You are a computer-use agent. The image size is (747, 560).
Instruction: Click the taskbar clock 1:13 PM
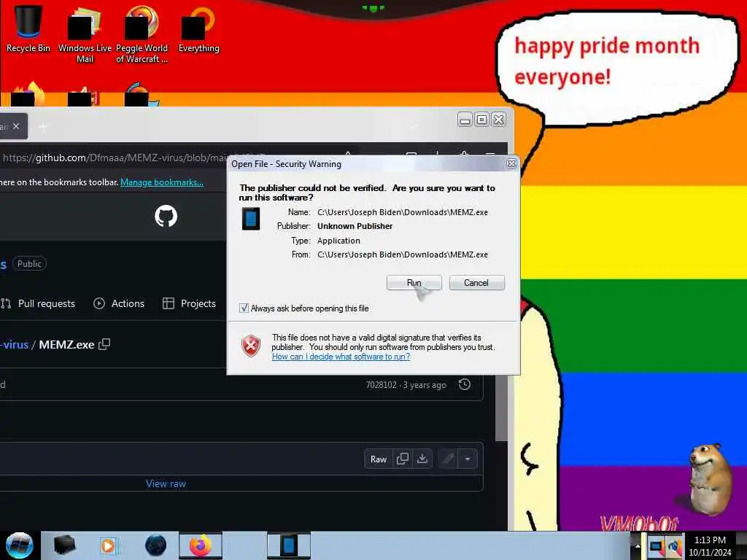[x=710, y=546]
